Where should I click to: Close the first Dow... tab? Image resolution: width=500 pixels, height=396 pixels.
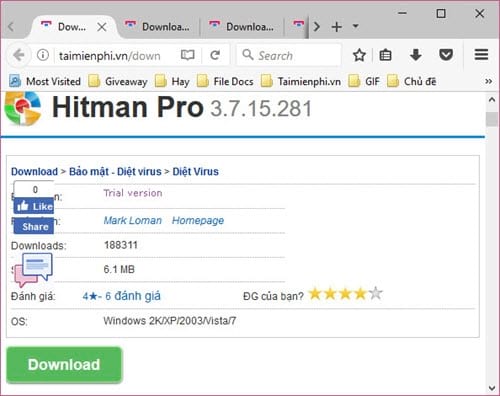click(x=102, y=27)
